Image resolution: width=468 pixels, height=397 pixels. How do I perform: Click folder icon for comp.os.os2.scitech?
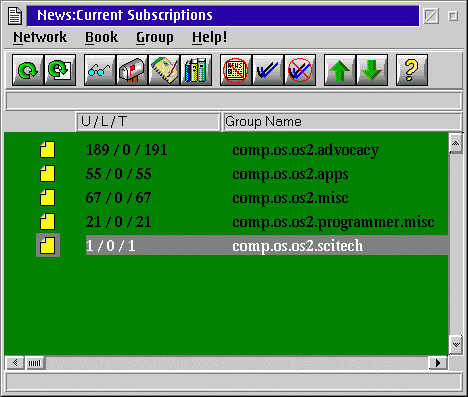48,246
